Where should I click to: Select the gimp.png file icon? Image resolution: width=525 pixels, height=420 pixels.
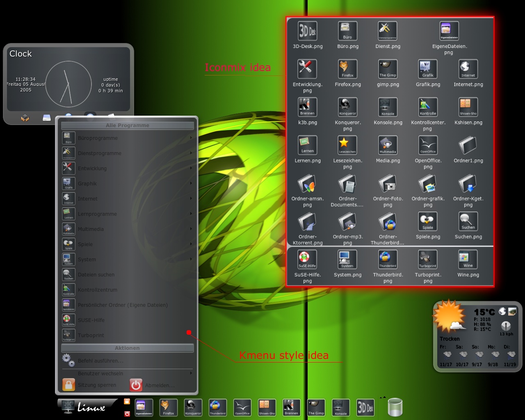coord(388,69)
